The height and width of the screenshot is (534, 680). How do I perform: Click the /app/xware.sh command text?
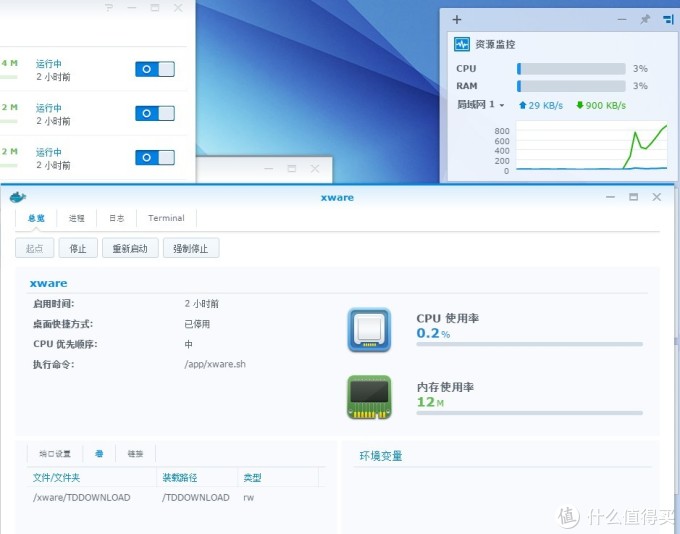[x=215, y=364]
